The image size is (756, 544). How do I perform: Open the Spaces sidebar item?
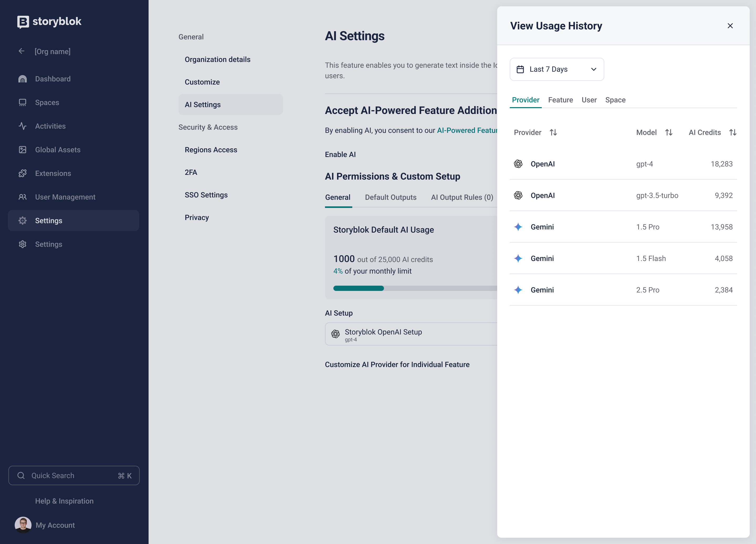coord(47,102)
